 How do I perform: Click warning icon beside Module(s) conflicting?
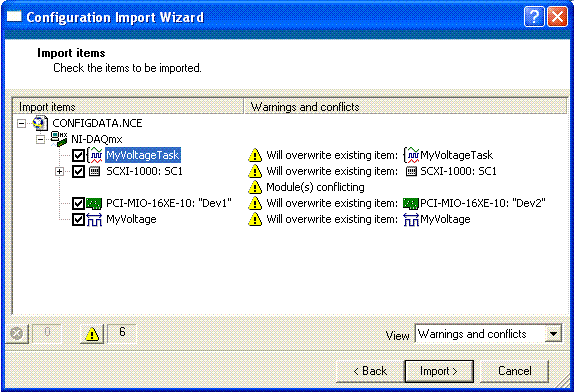pos(255,187)
